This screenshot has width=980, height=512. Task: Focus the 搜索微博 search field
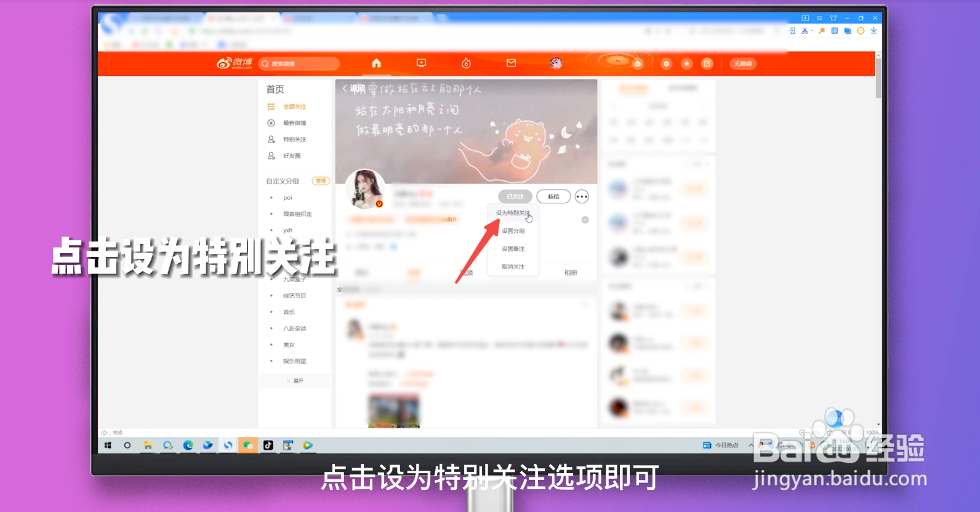pos(299,63)
